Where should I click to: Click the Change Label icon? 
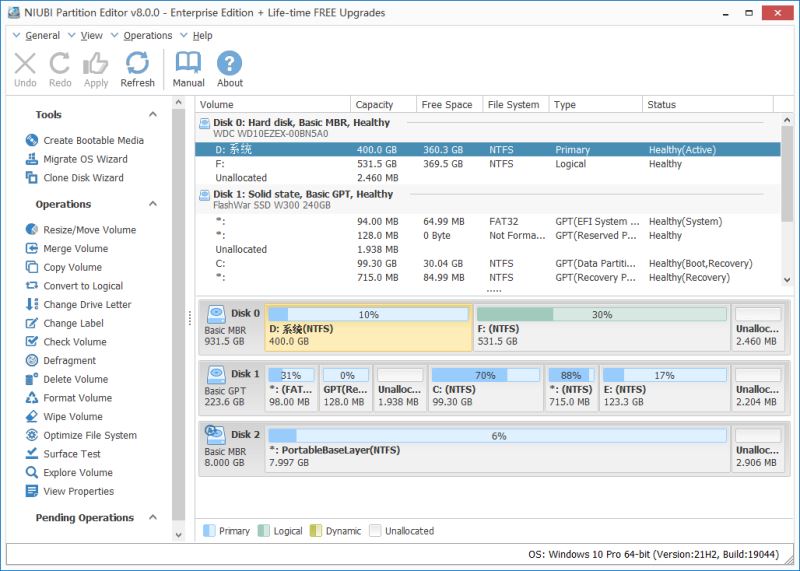[32, 323]
